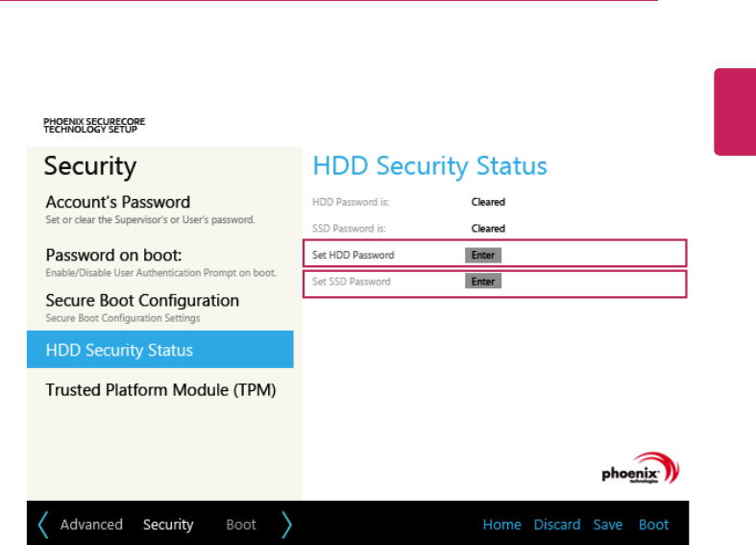Click Discard to drop changes
This screenshot has width=756, height=545.
tap(557, 525)
